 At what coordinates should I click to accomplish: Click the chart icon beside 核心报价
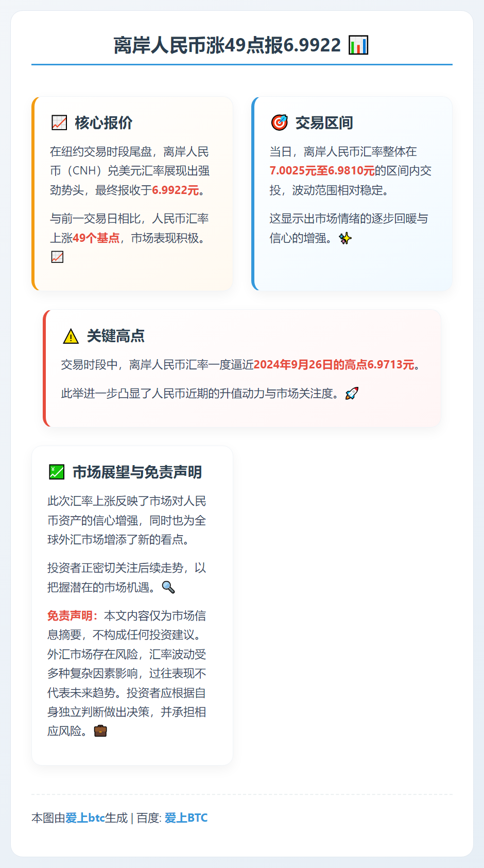(x=59, y=123)
